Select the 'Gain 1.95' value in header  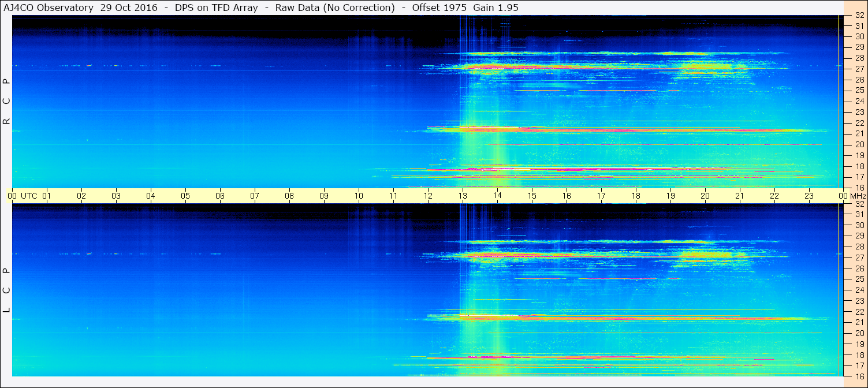[496, 8]
